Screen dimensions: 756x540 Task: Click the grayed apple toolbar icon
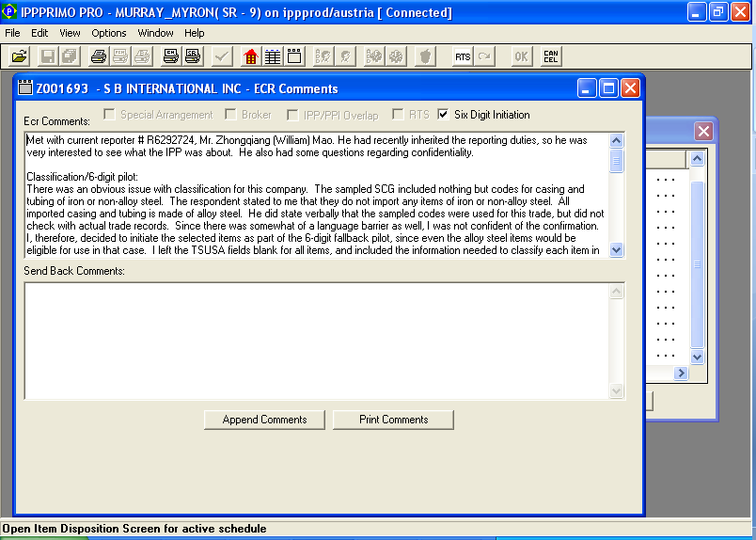425,57
